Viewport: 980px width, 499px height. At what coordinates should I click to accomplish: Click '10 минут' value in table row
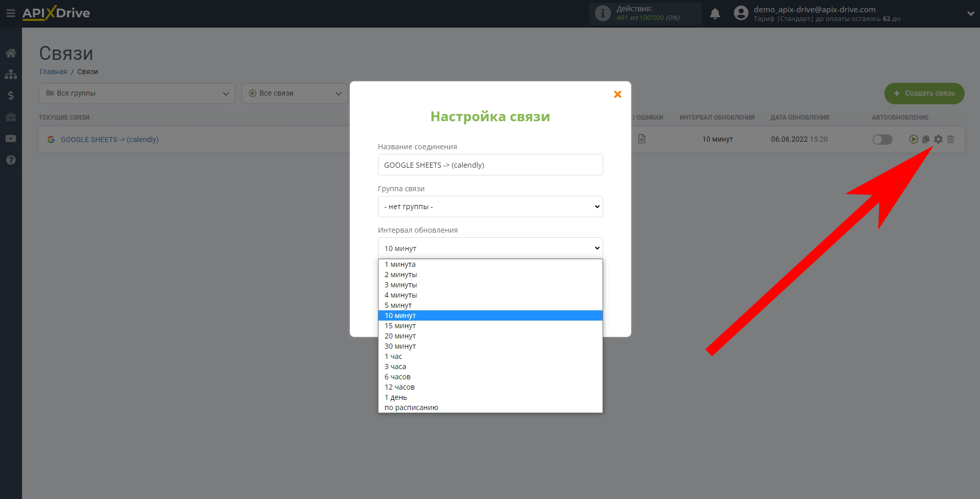click(x=717, y=139)
